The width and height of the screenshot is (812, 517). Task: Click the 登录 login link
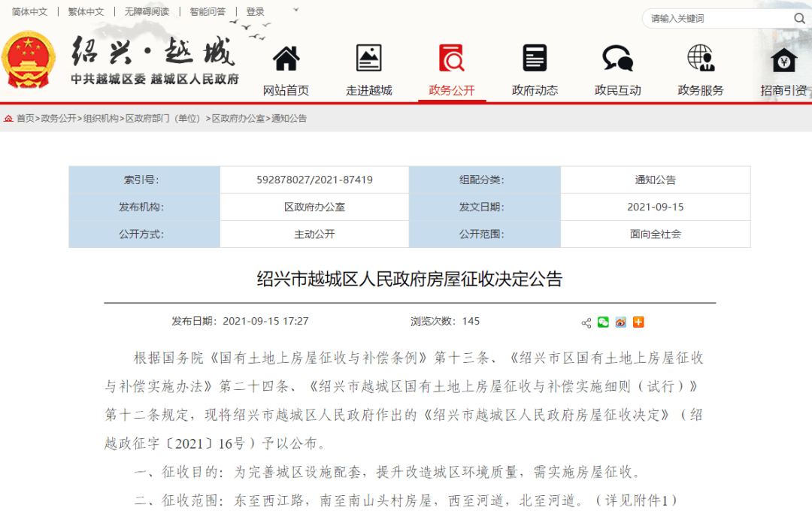(255, 11)
